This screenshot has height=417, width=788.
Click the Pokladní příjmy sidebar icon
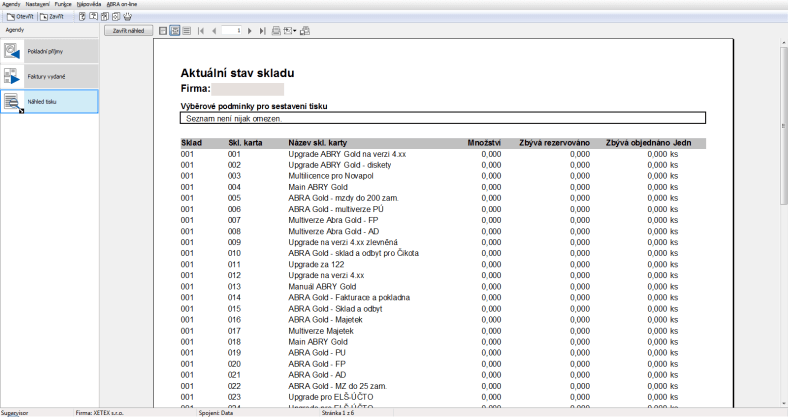tap(12, 51)
